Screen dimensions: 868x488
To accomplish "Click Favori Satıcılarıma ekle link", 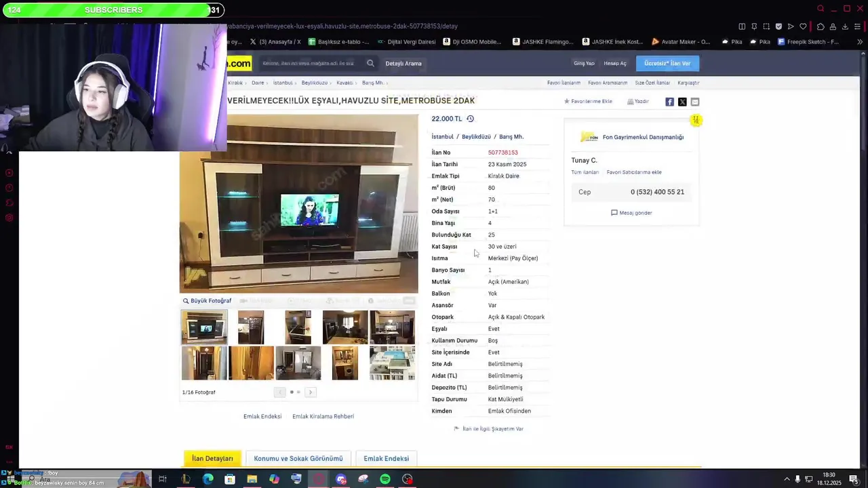I will point(634,172).
